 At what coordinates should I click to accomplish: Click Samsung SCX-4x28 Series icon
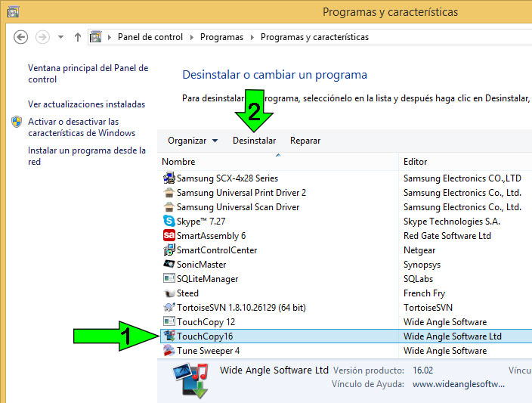click(x=169, y=178)
